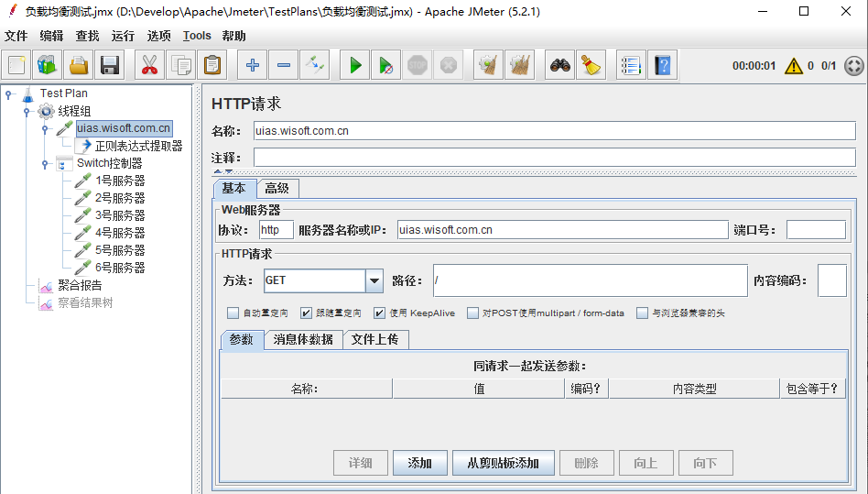Start the test with green play icon
Image resolution: width=868 pixels, height=494 pixels.
(x=355, y=65)
